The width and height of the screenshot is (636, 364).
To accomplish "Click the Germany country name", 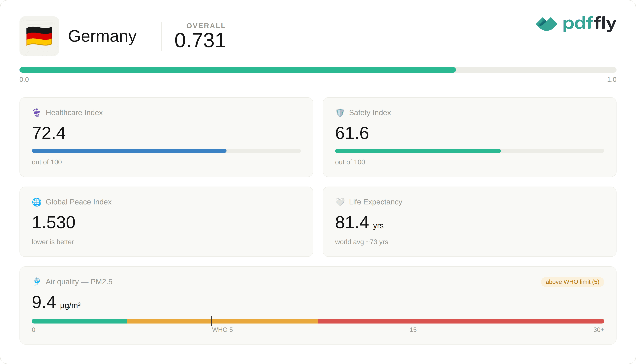I will [102, 36].
